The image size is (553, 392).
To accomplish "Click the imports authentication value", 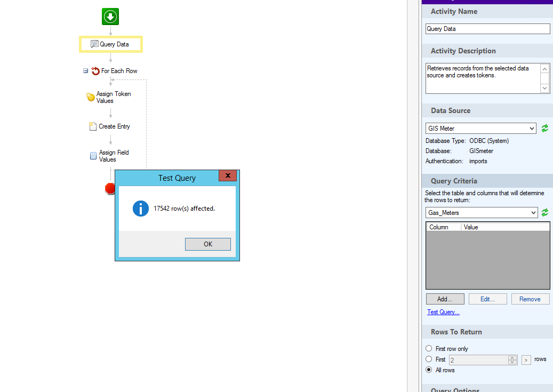I will 478,161.
